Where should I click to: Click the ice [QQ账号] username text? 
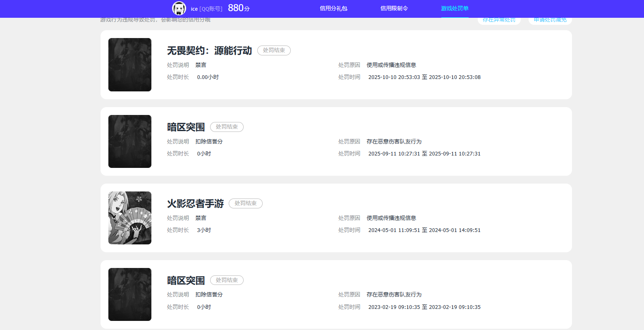tap(206, 9)
